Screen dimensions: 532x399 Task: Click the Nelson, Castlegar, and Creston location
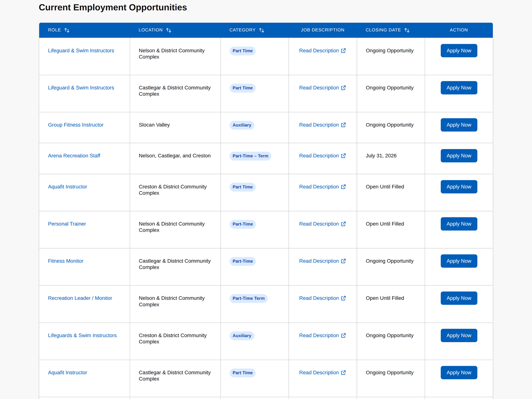[x=175, y=156]
